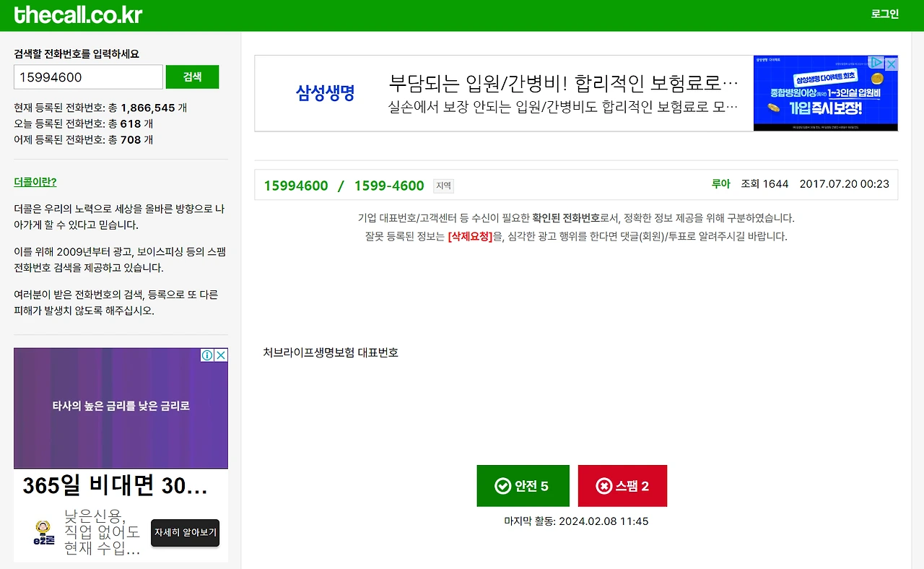Close the sidebar ad X icon
Viewport: 924px width, 569px height.
(x=221, y=355)
